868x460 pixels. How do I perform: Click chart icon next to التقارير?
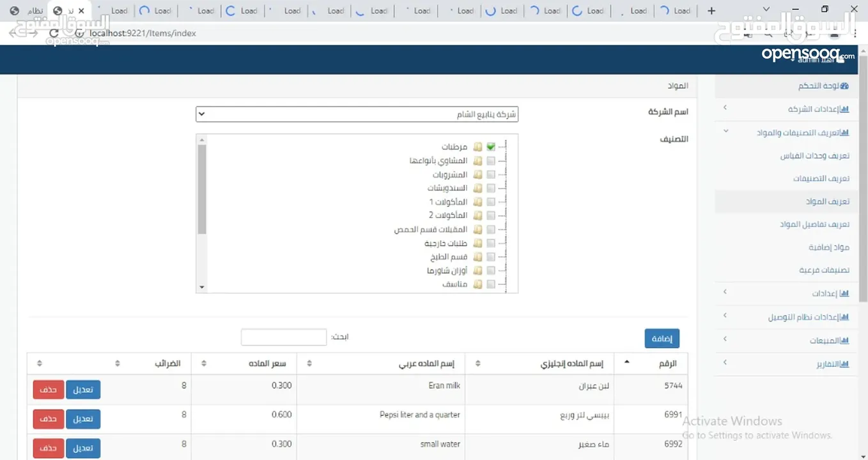pos(844,364)
